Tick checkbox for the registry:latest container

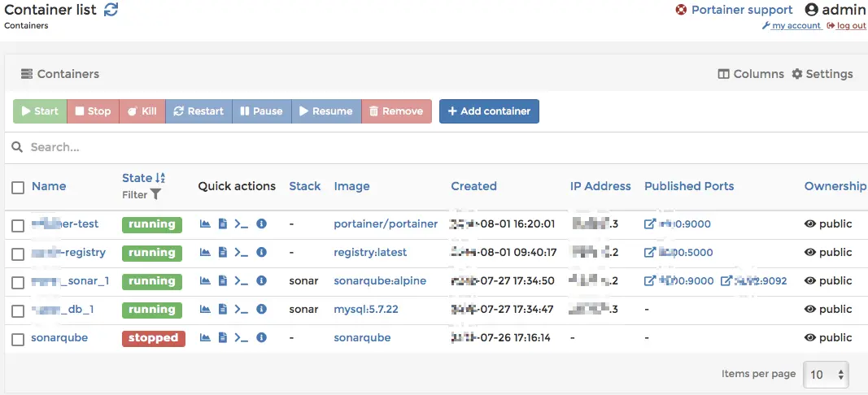click(x=18, y=254)
